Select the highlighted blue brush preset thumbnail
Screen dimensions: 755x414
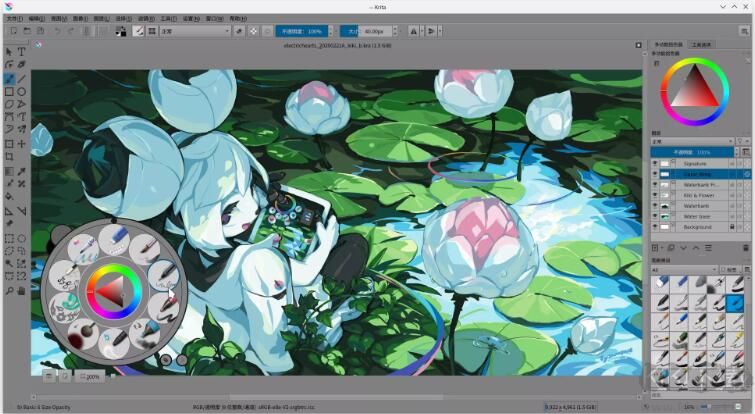click(x=735, y=303)
